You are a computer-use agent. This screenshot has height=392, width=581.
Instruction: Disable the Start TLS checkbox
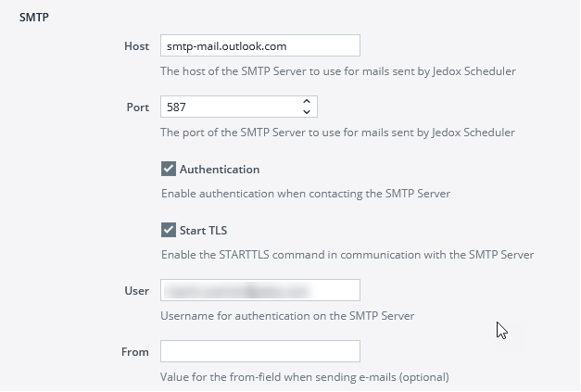point(169,230)
